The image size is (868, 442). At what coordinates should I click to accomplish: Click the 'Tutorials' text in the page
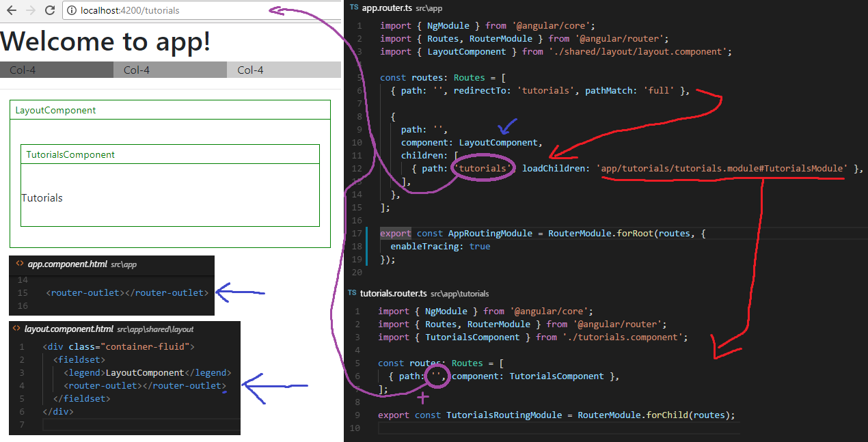click(42, 197)
